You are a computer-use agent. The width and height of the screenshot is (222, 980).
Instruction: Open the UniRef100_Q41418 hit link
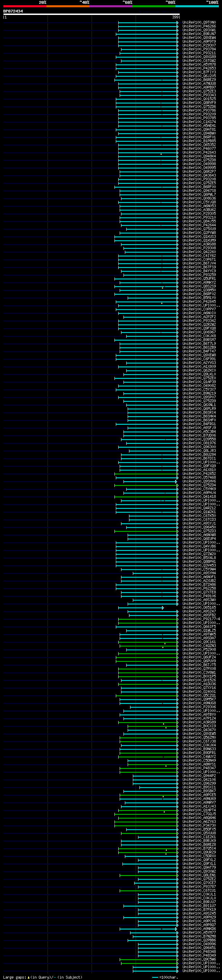coord(199,496)
